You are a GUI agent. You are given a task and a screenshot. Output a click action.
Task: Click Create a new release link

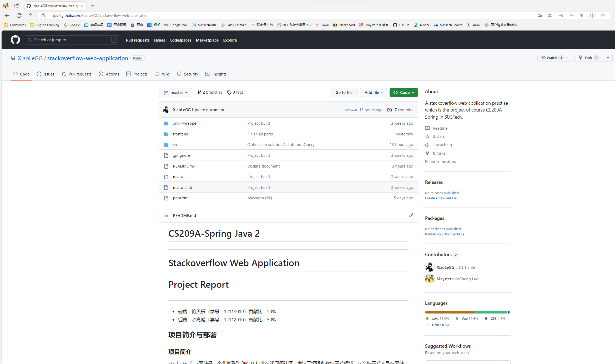[x=441, y=198]
